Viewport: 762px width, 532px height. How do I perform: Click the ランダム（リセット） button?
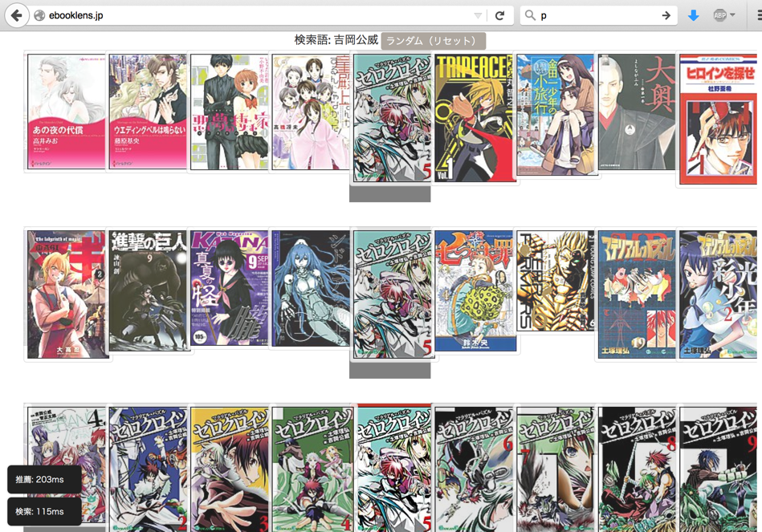coord(433,41)
